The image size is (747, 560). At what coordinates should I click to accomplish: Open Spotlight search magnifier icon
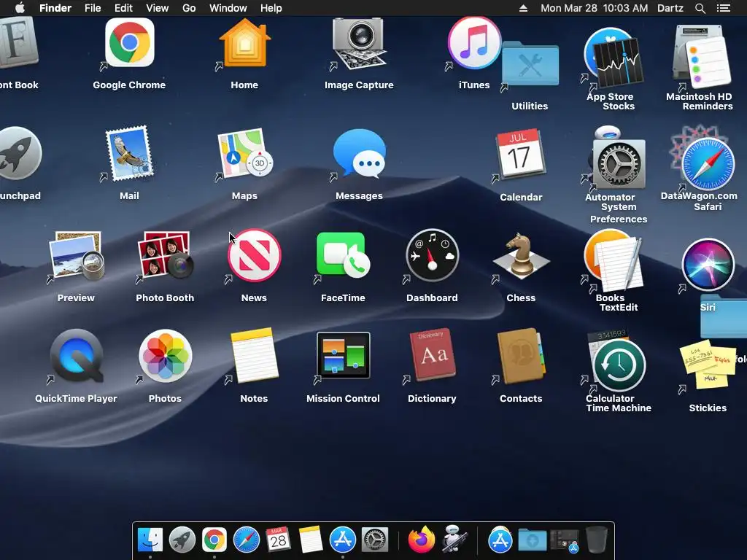tap(700, 8)
